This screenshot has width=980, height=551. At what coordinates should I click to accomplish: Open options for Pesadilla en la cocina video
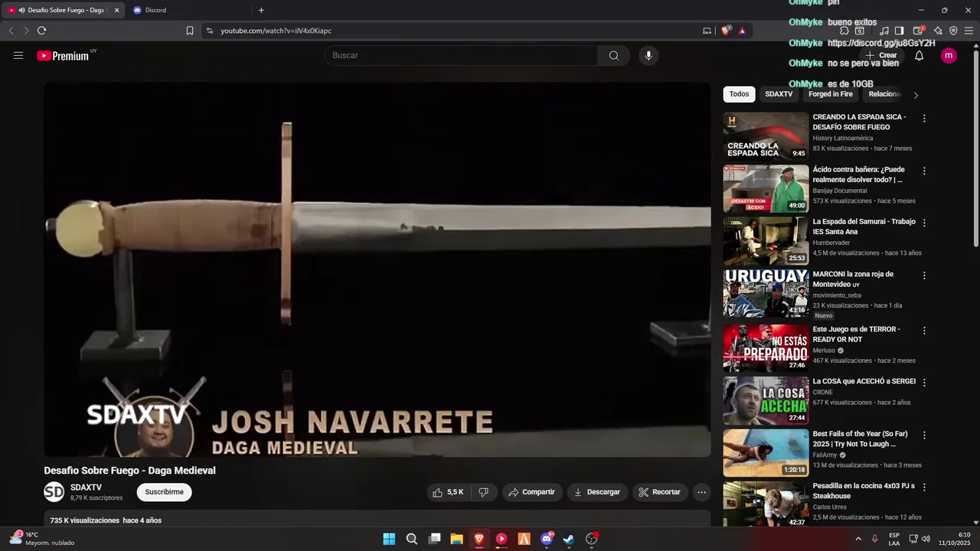(924, 487)
